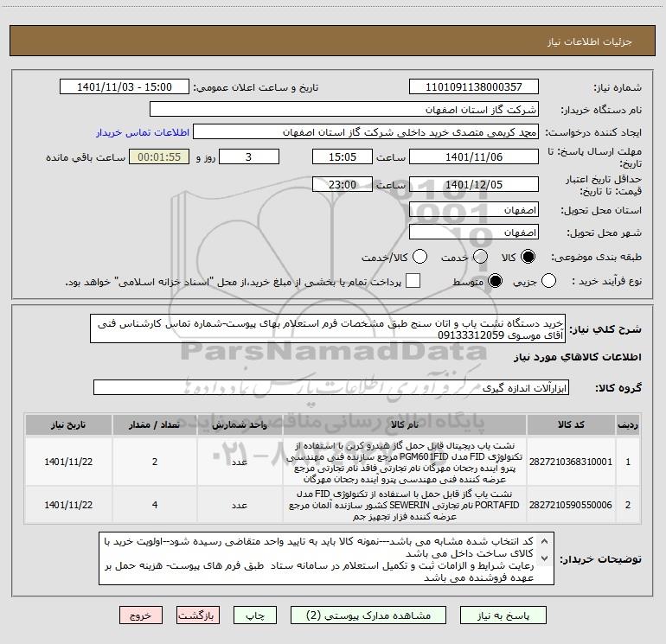666x644 pixels.
Task: Click quantity 2 in row one
Action: (155, 462)
